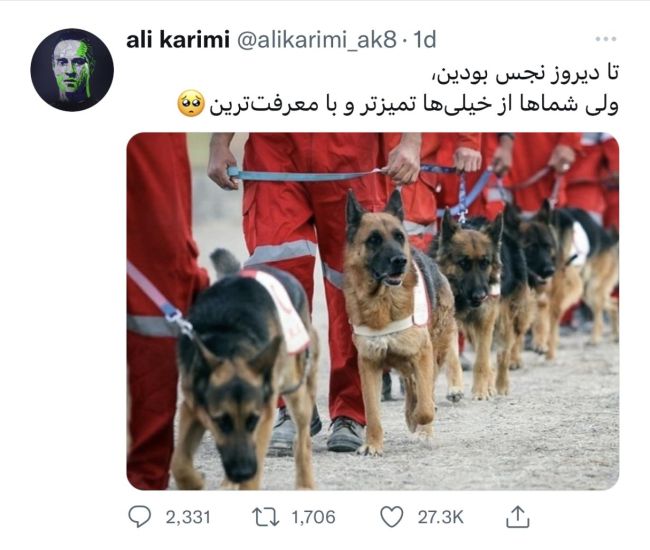Open ali karimi's profile avatar
This screenshot has width=650, height=550.
[72, 70]
